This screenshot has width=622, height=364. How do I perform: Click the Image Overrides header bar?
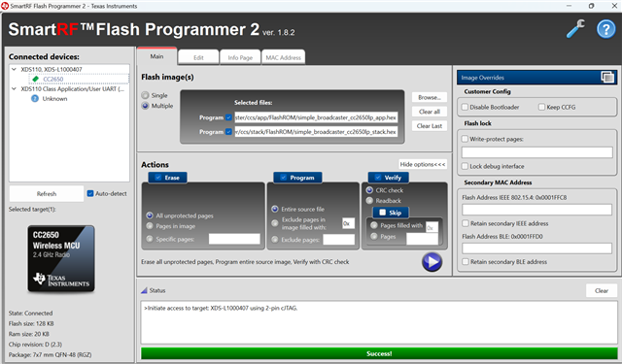(x=536, y=78)
